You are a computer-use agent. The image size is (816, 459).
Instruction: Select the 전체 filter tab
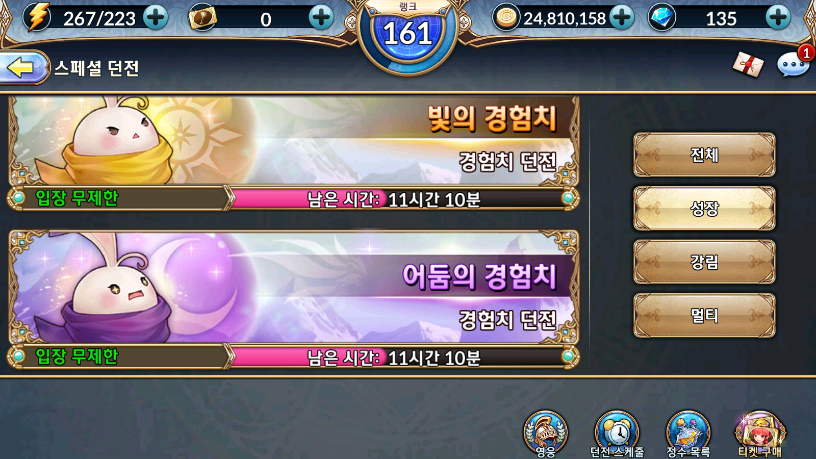tap(704, 155)
